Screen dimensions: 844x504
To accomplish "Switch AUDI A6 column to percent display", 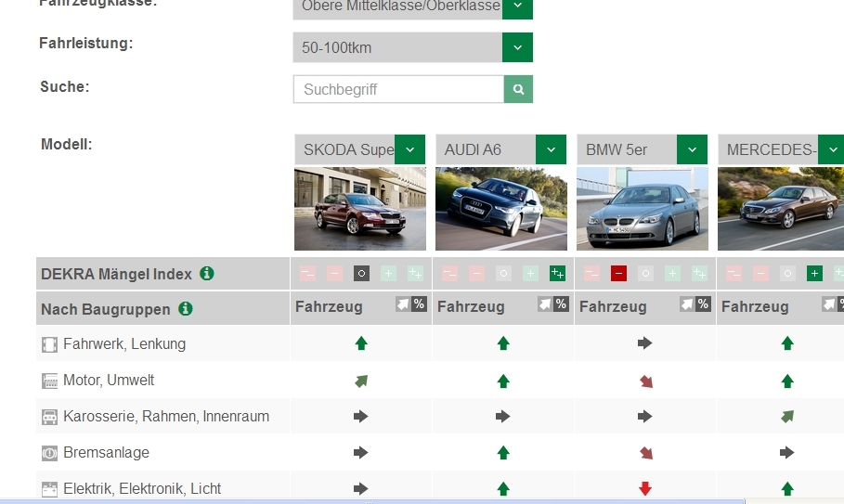I will point(561,304).
